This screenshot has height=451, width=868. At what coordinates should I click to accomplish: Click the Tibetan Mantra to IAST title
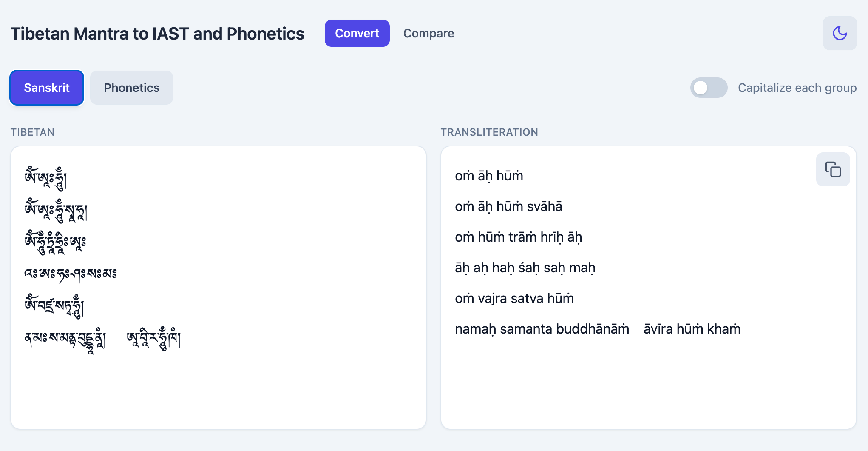click(x=157, y=33)
